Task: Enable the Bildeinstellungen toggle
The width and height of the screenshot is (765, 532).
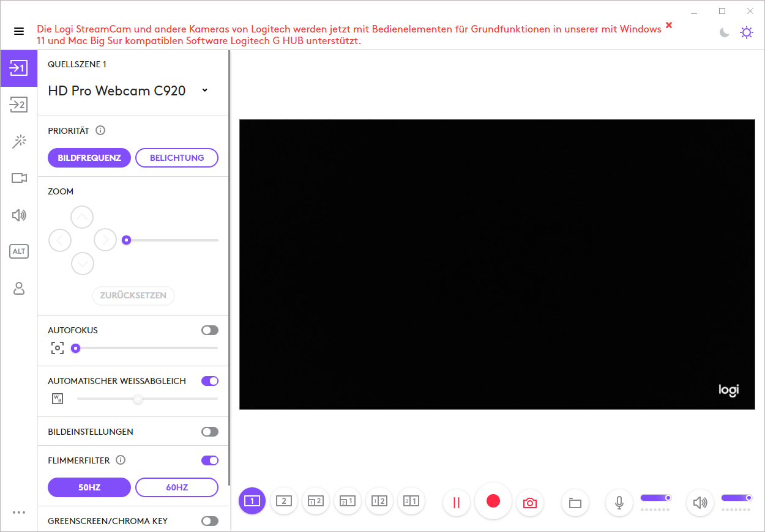Action: click(x=210, y=432)
